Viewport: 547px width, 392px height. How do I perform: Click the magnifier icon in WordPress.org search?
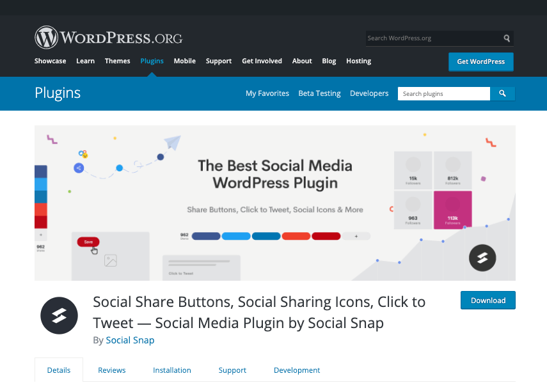(x=507, y=38)
